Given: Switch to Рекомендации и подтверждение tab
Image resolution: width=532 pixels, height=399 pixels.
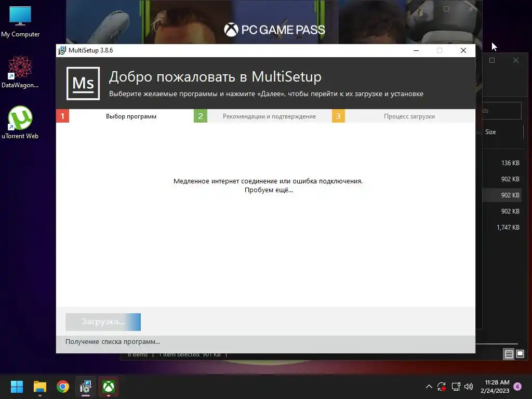Looking at the screenshot, I should point(269,116).
